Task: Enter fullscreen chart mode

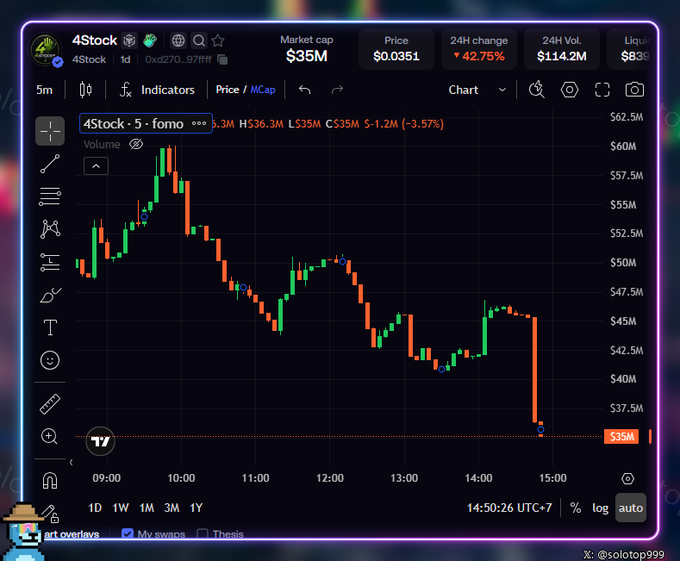Action: coord(602,90)
